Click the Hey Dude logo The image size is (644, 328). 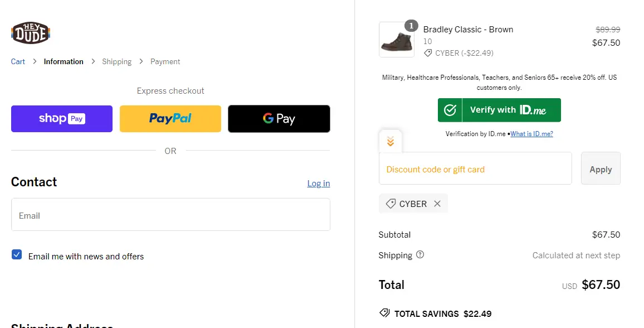(x=31, y=33)
